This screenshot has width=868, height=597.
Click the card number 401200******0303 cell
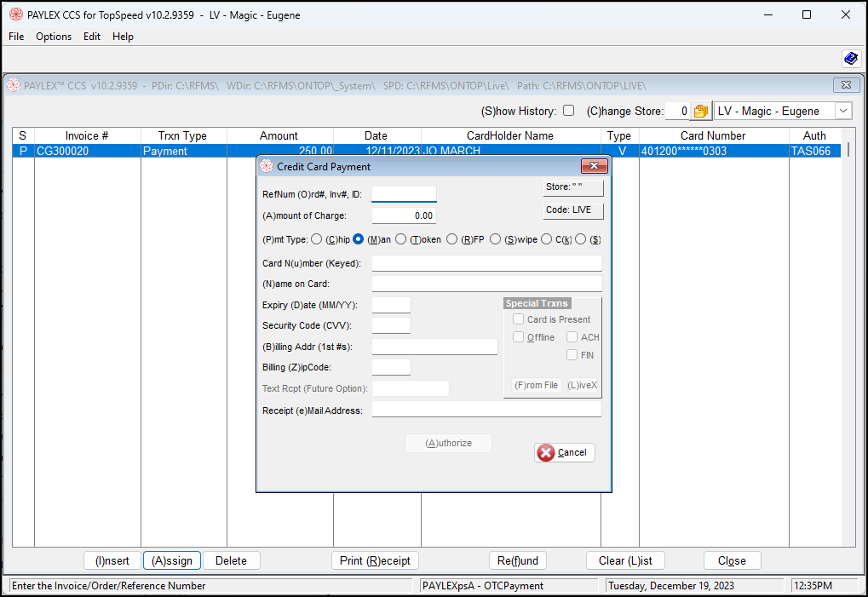[714, 151]
